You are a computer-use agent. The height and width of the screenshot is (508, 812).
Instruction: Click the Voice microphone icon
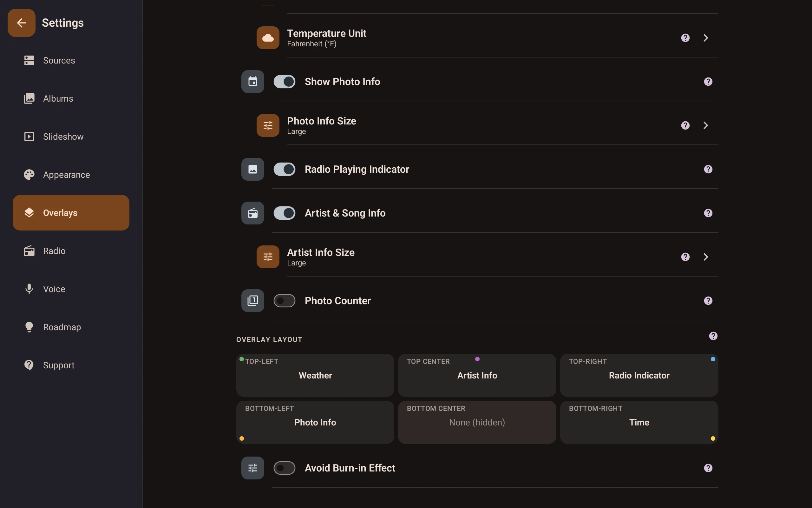(x=29, y=289)
